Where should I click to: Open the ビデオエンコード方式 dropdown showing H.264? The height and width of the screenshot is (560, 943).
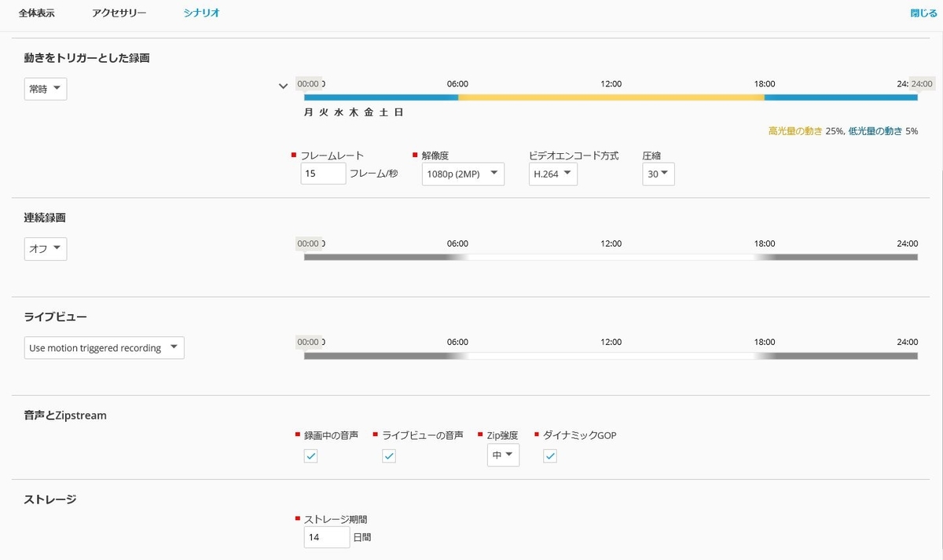(x=552, y=174)
